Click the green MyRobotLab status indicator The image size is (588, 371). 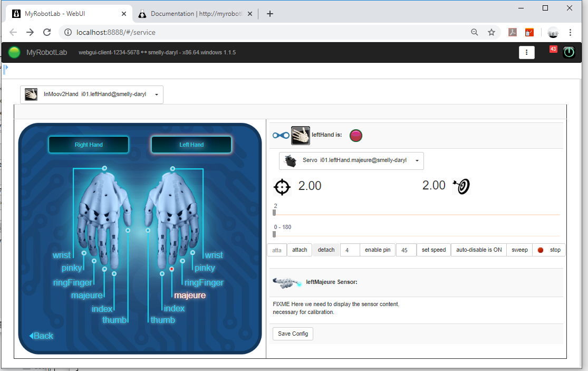pos(14,52)
